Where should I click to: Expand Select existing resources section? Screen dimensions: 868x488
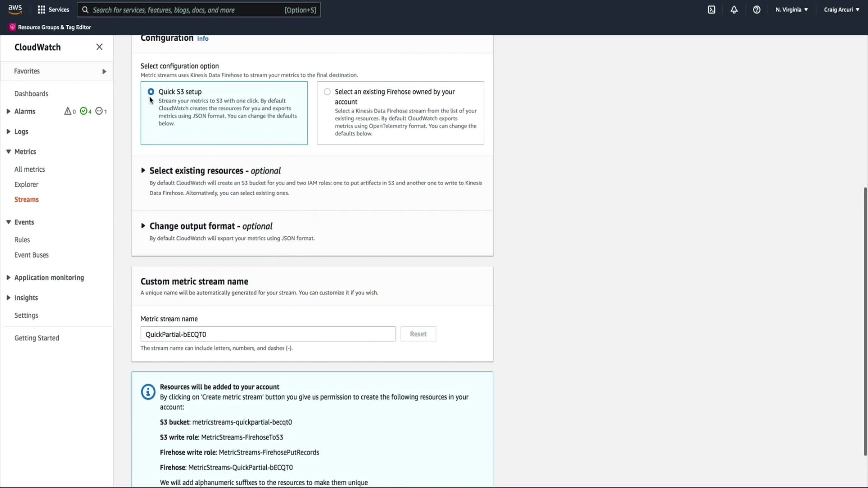143,171
